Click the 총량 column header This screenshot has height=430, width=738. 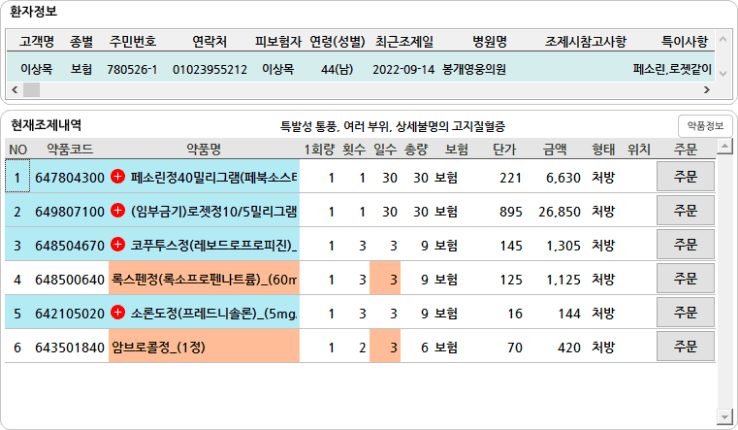click(x=416, y=149)
